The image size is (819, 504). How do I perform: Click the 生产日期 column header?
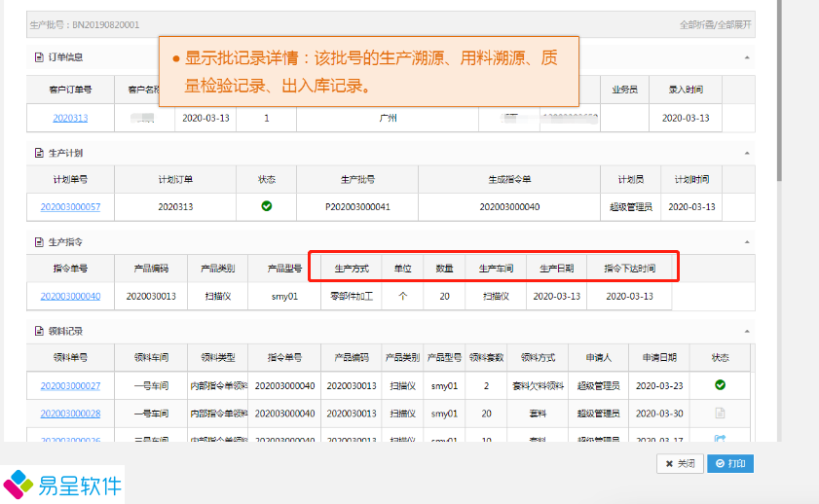[x=556, y=269]
